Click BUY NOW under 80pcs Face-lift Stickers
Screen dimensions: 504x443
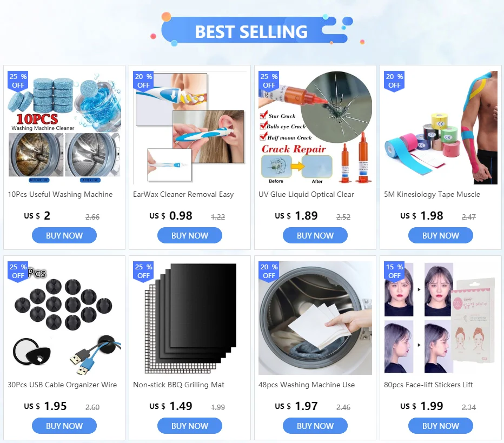(x=441, y=426)
